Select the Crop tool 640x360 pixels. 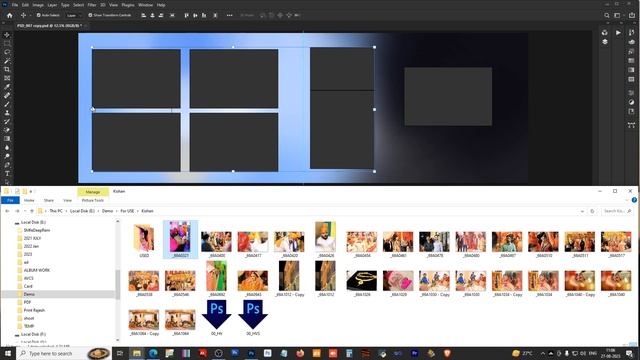7,69
